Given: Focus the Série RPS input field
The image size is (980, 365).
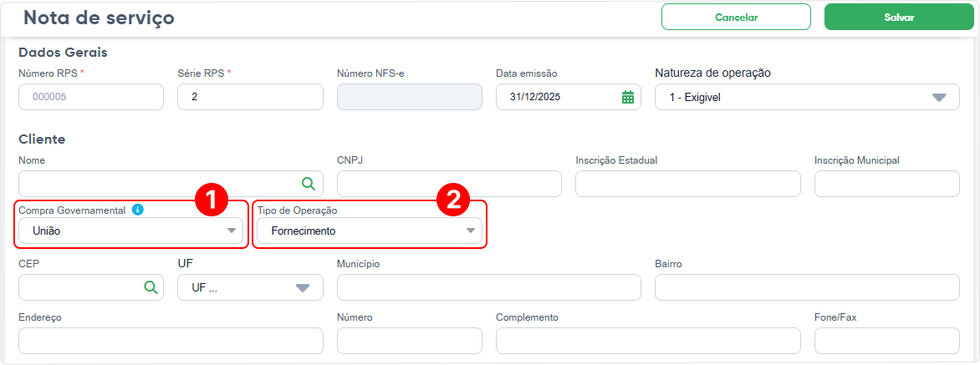Looking at the screenshot, I should pyautogui.click(x=250, y=97).
